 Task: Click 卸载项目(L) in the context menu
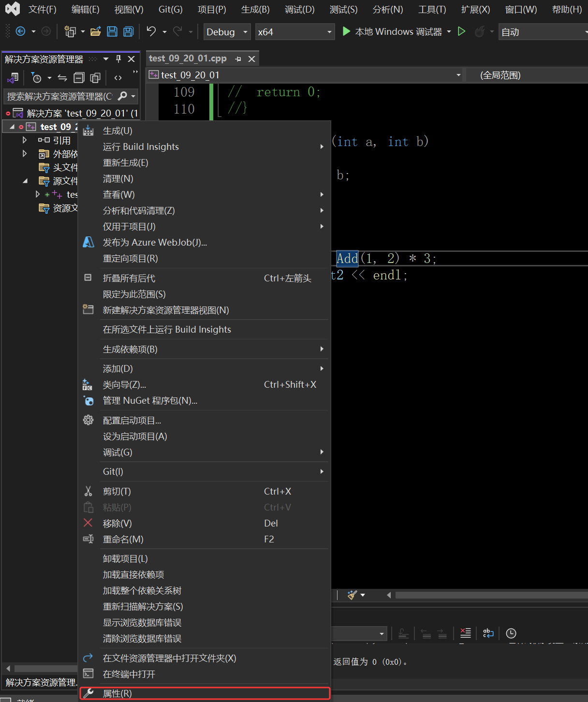coord(125,558)
